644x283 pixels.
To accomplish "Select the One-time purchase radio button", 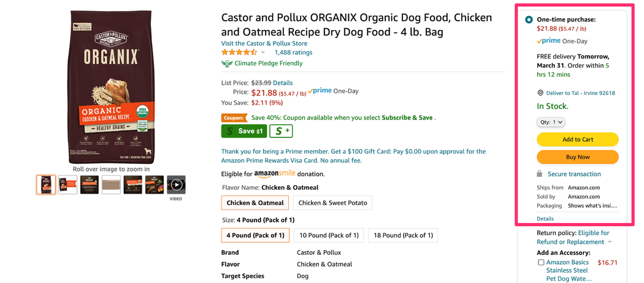I will click(x=529, y=20).
